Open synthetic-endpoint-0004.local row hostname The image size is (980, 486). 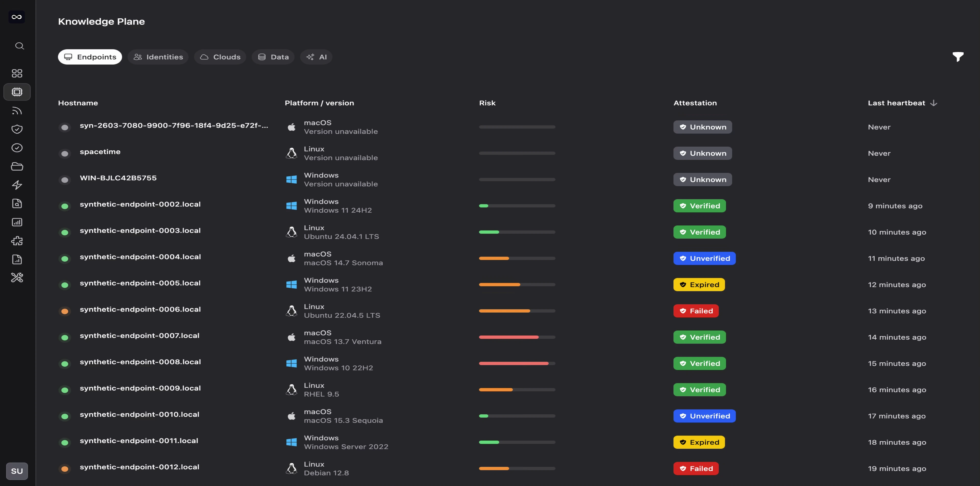click(x=140, y=257)
